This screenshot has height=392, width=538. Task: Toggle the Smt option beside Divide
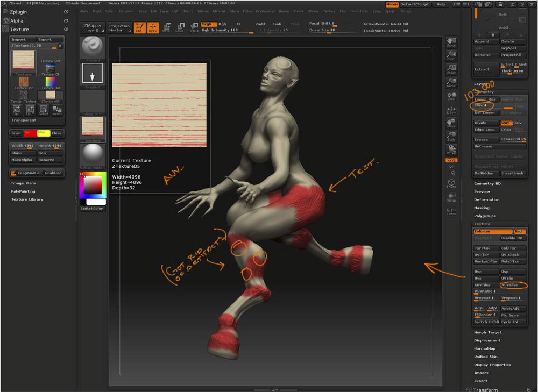click(x=506, y=123)
